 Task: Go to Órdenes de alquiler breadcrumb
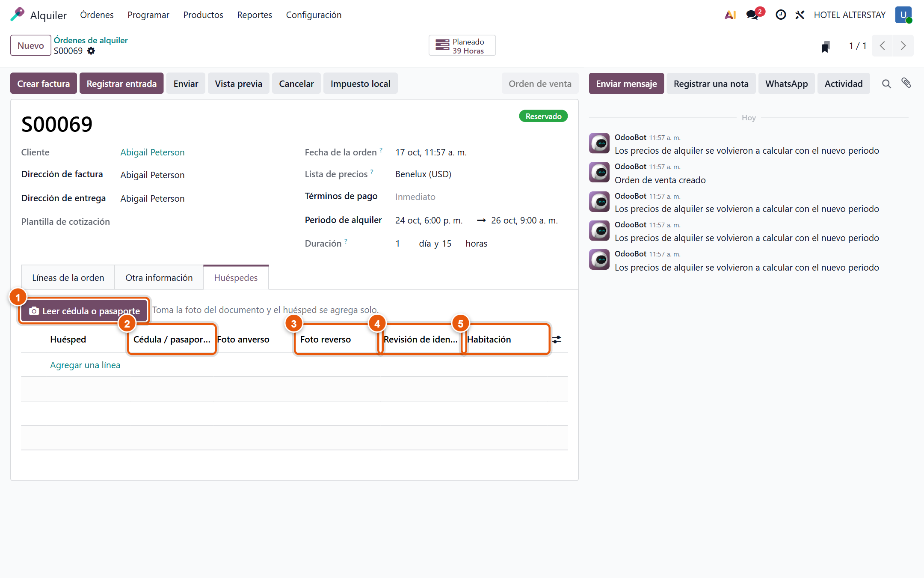point(91,40)
